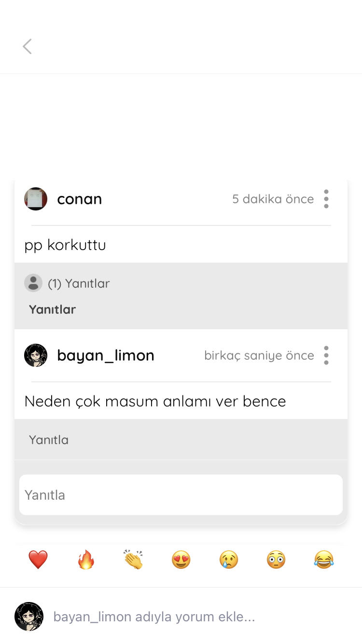The image size is (362, 644).
Task: Open conan's comment options menu
Action: point(326,199)
